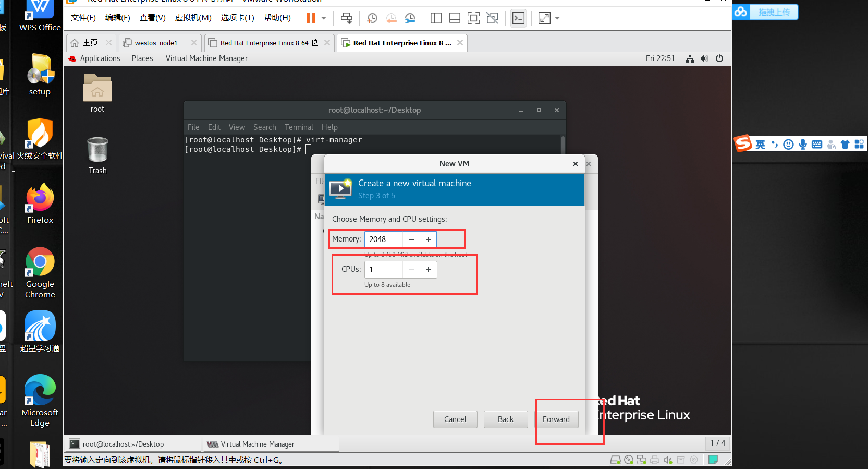The width and height of the screenshot is (868, 469).
Task: Open the Firefox desktop shortcut
Action: pyautogui.click(x=40, y=204)
